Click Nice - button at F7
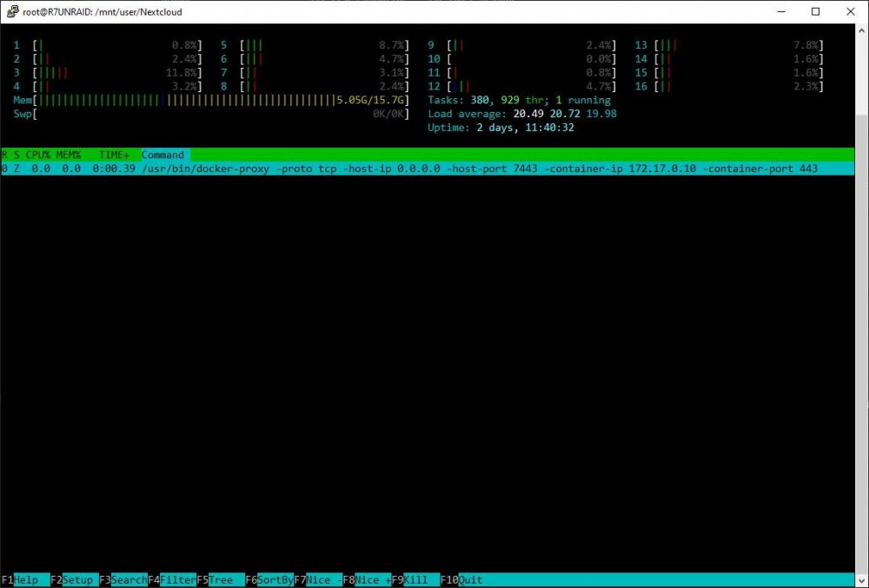Screen dimensions: 869x588 coord(318,579)
